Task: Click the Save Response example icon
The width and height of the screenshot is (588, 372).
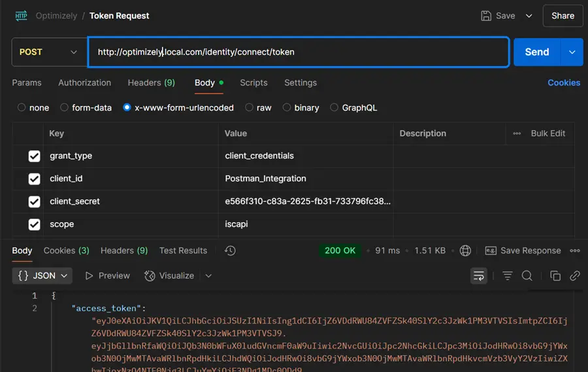Action: point(491,251)
